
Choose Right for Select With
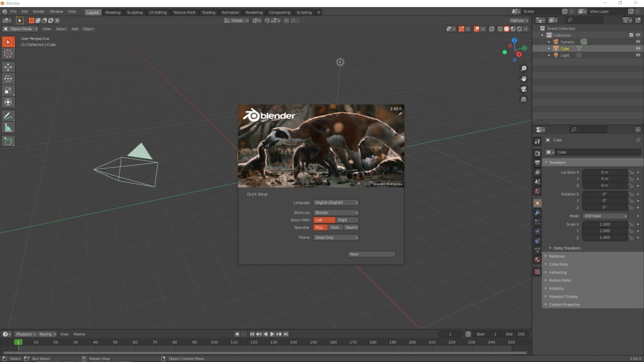point(347,220)
